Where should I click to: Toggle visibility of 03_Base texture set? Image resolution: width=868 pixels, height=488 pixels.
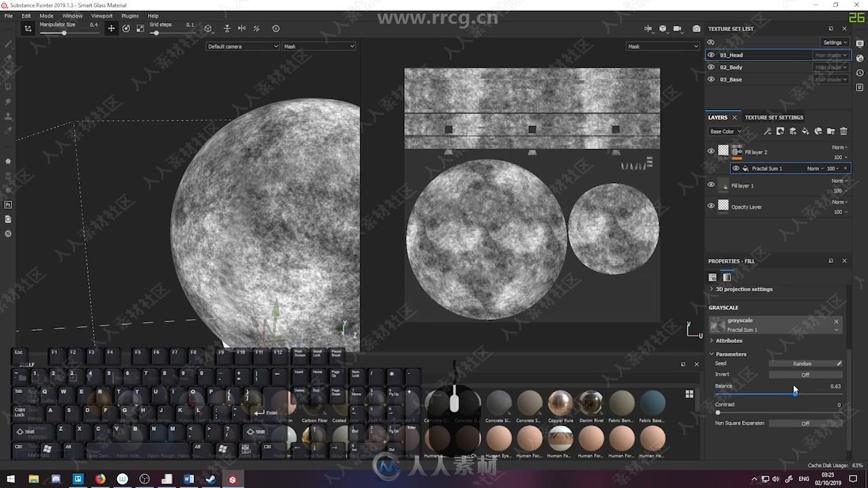click(x=711, y=79)
